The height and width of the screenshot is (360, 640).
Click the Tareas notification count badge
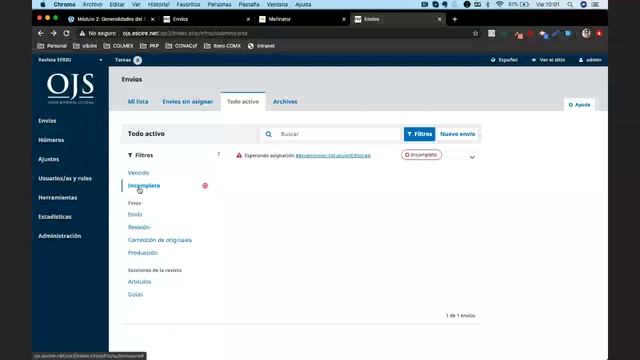click(x=138, y=60)
